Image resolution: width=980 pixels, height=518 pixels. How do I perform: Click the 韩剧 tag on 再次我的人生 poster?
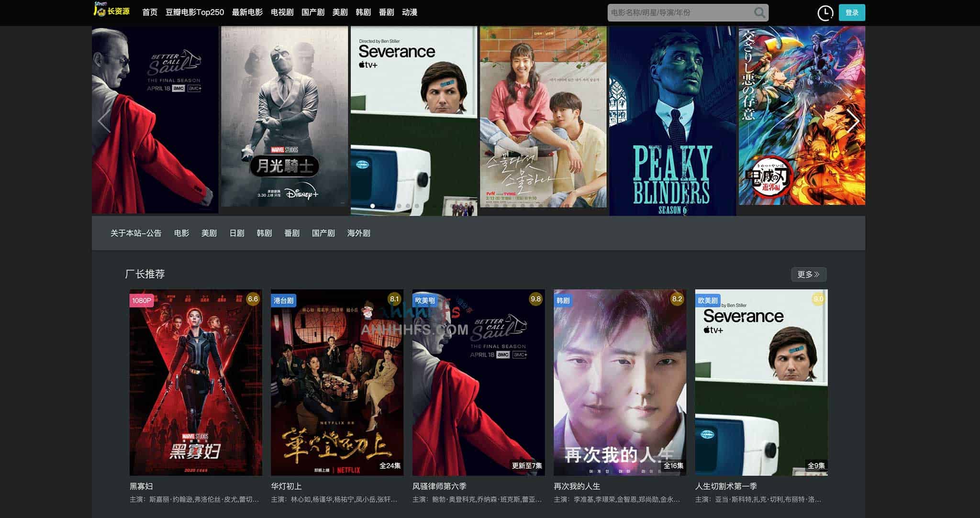pos(563,300)
